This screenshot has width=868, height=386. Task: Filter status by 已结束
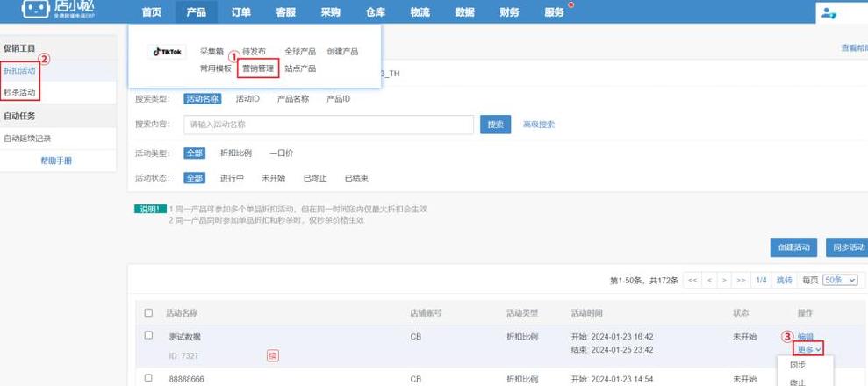pyautogui.click(x=356, y=178)
